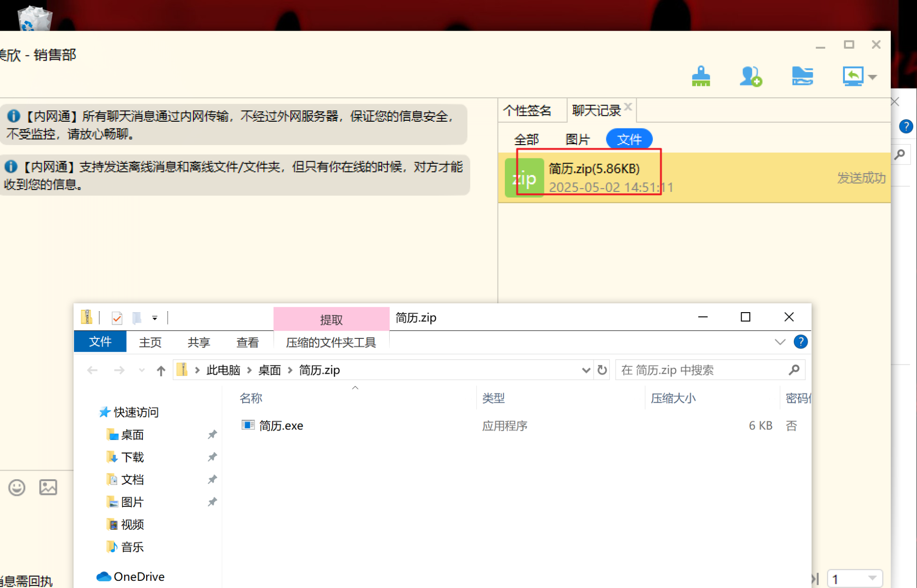Click the 提取 extract tab button
This screenshot has height=588, width=917.
(x=331, y=320)
